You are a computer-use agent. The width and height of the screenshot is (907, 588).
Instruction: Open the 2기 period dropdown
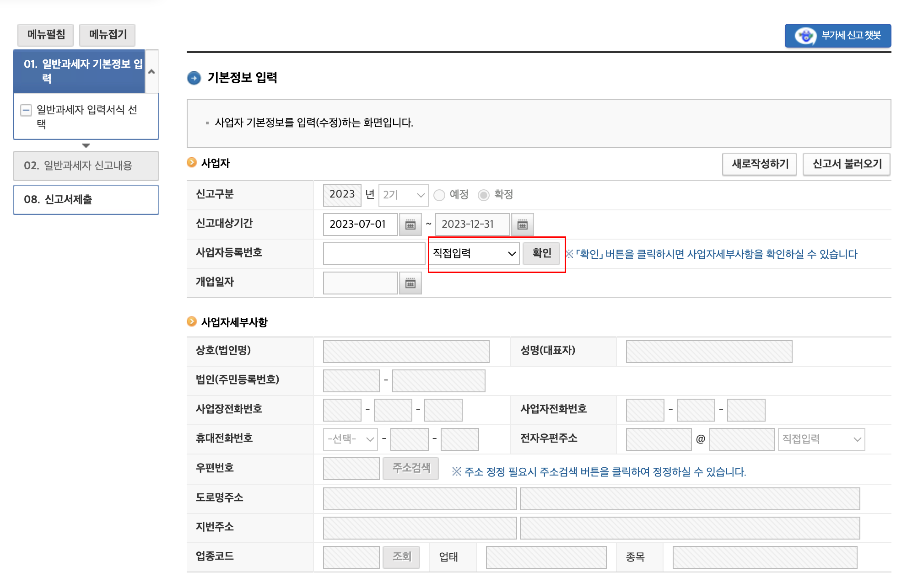pos(403,195)
